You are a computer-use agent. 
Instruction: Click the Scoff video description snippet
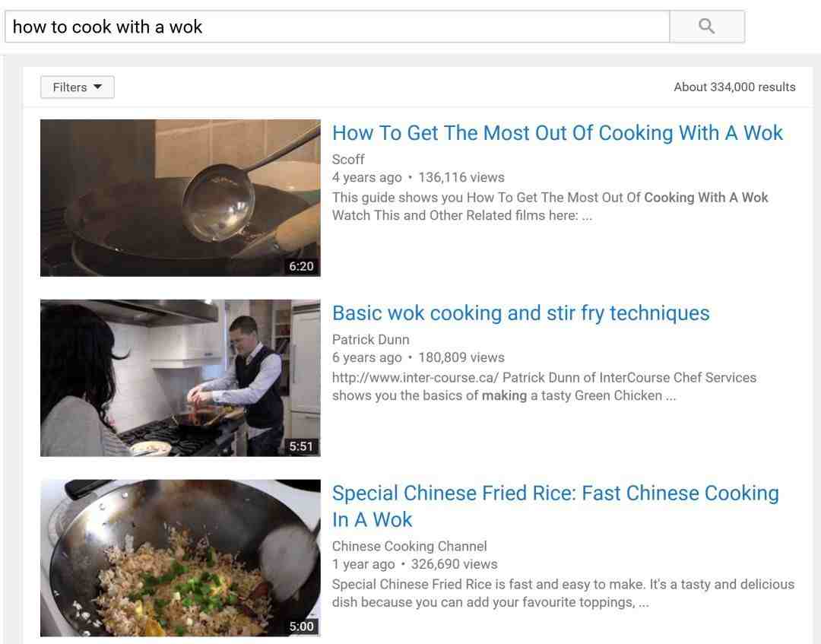pyautogui.click(x=550, y=206)
